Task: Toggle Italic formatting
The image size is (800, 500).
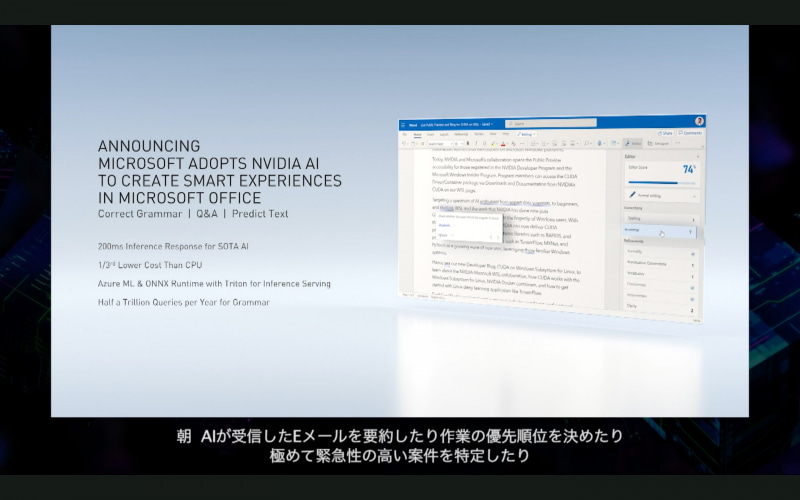Action: [477, 143]
